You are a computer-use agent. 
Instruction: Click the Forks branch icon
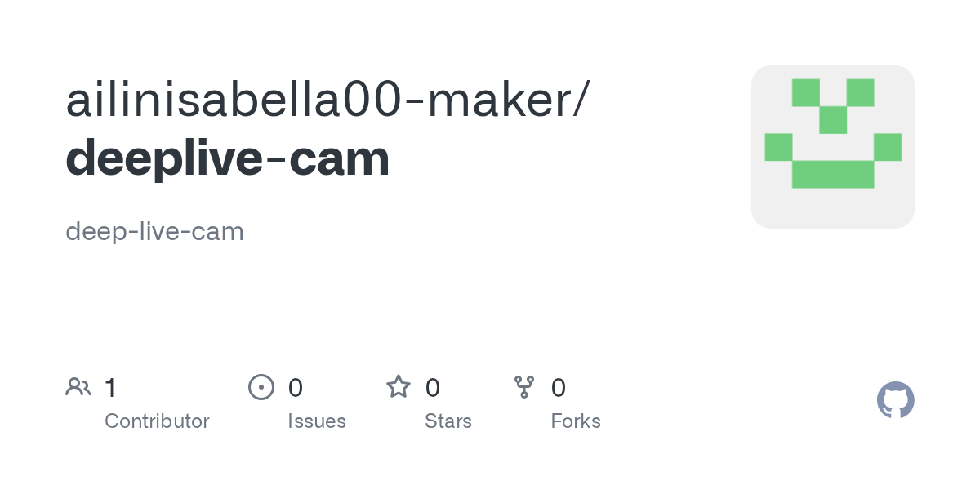click(524, 387)
